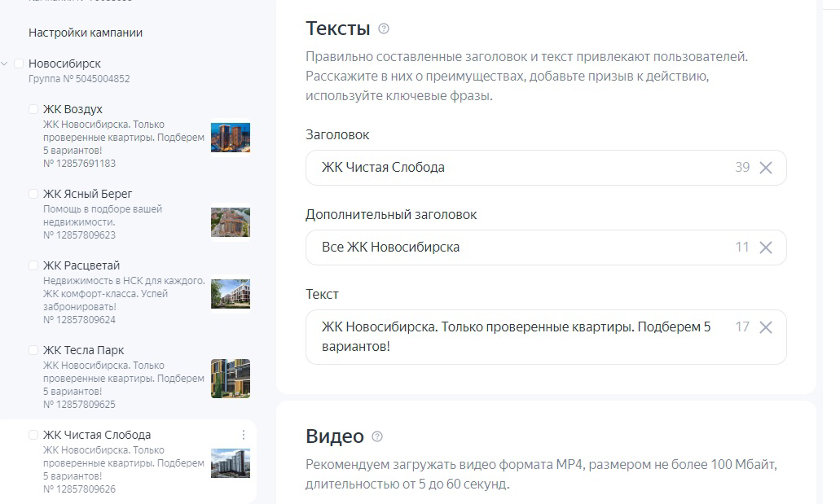Open the help icon next to Видео
840x504 pixels.
point(377,436)
